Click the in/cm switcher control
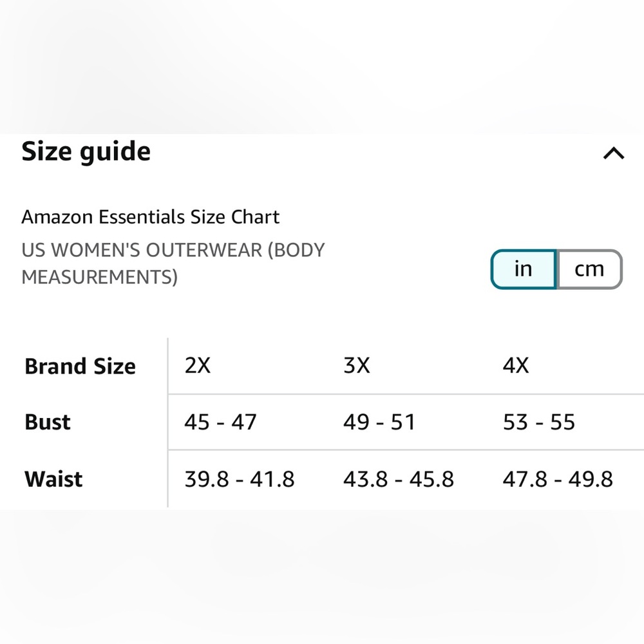 (x=556, y=269)
